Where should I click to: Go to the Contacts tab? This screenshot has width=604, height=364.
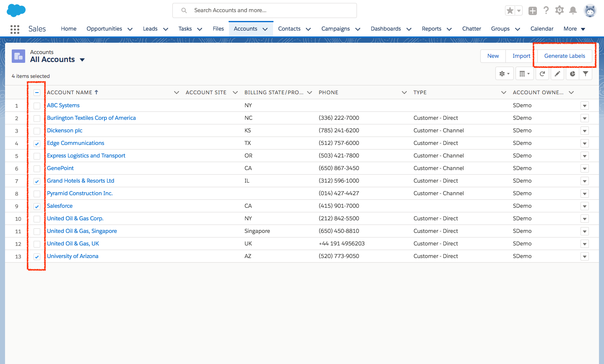[289, 28]
